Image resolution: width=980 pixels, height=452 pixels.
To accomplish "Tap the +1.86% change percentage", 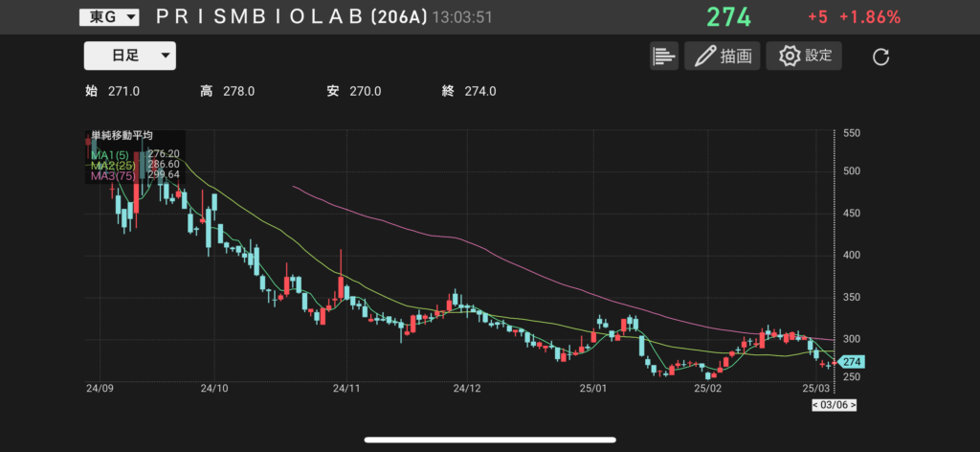I will 870,17.
